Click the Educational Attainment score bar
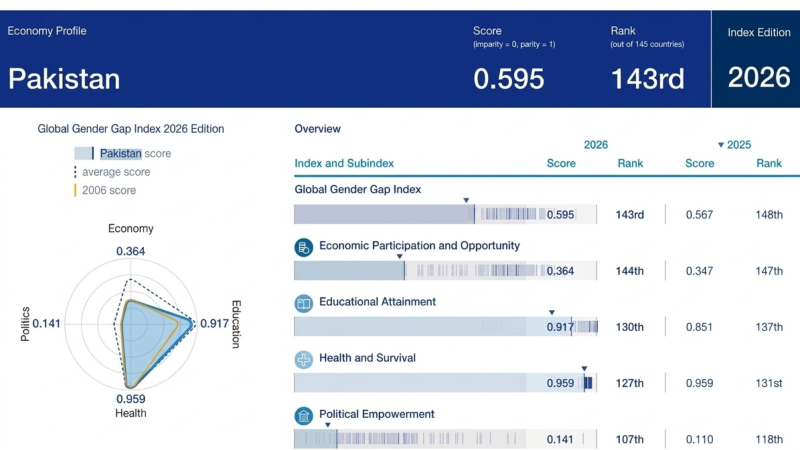Image resolution: width=800 pixels, height=450 pixels. pyautogui.click(x=445, y=327)
